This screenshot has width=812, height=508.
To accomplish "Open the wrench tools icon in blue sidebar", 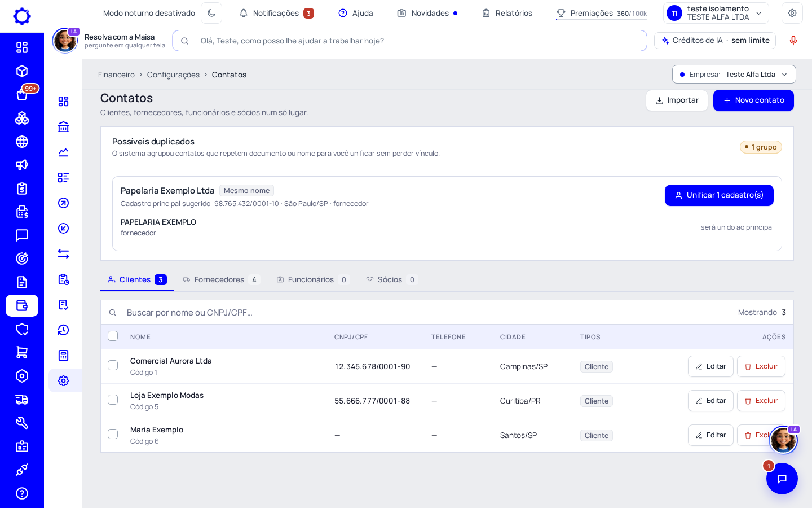I will (22, 423).
